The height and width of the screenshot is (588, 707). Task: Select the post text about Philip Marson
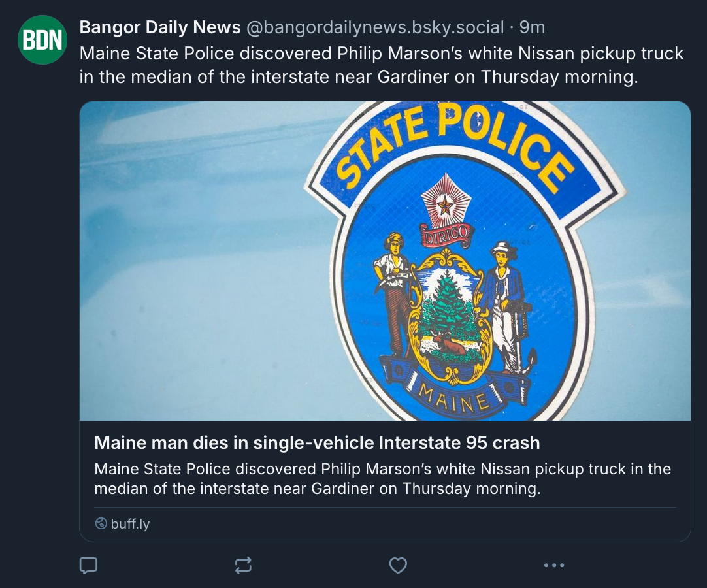point(382,65)
